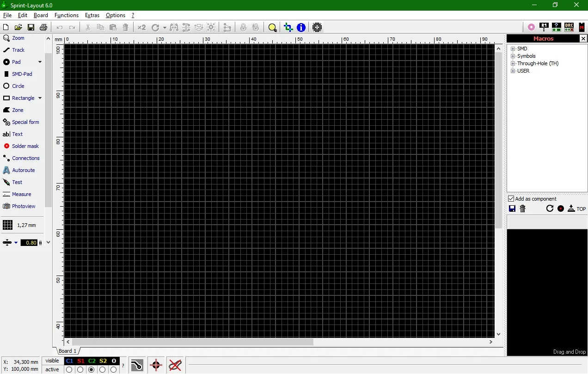Set layer S1 as active
588x374 pixels.
(80, 369)
